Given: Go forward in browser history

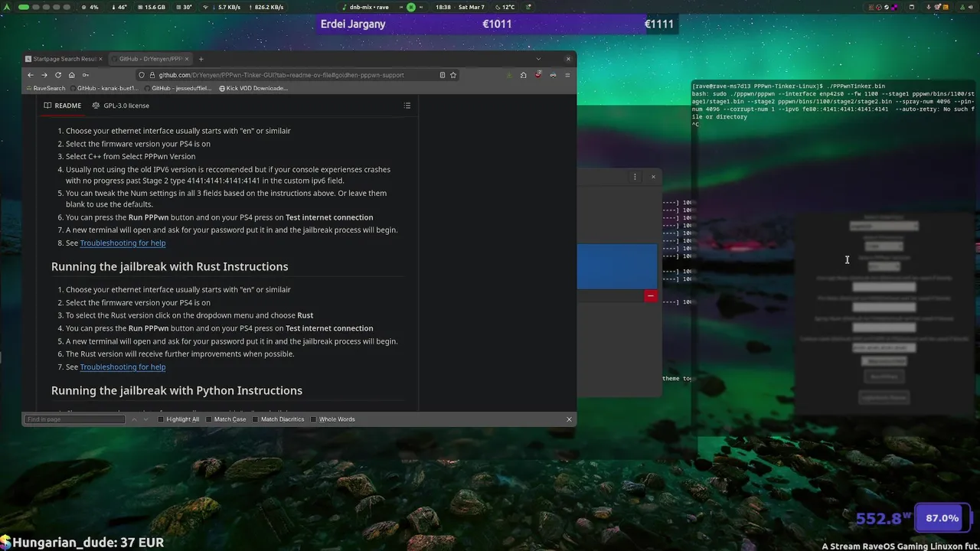Looking at the screenshot, I should tap(44, 75).
